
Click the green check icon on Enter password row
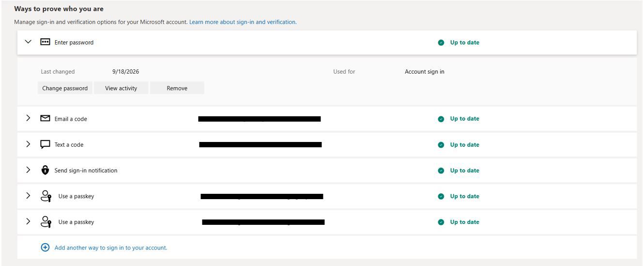[441, 43]
